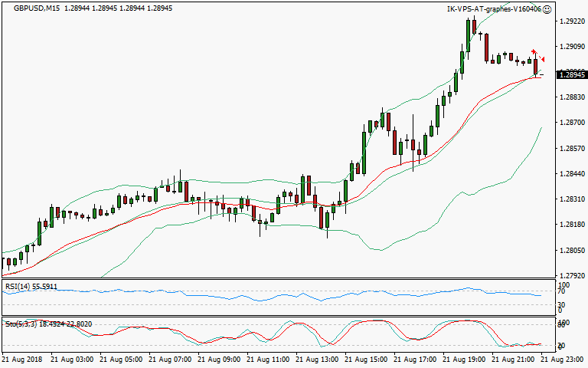Viewport: 588px width, 368px height.
Task: Click the 21 Aug 09:00 time label
Action: (x=219, y=360)
